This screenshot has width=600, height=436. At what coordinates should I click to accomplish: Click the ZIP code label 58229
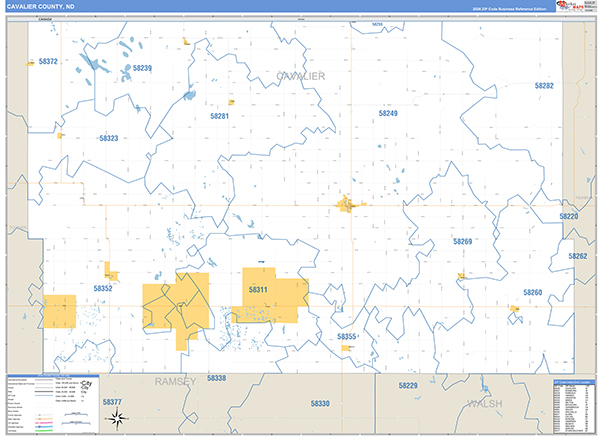click(408, 385)
